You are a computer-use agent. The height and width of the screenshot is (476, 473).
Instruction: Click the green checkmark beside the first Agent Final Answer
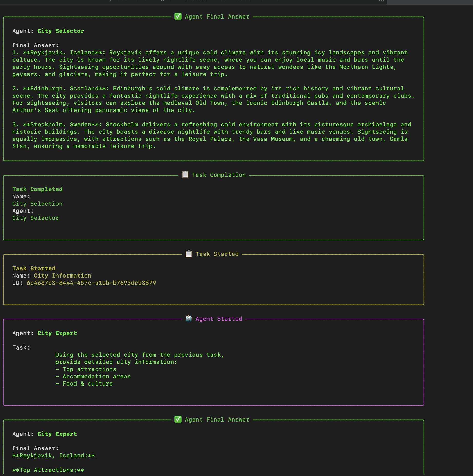178,16
